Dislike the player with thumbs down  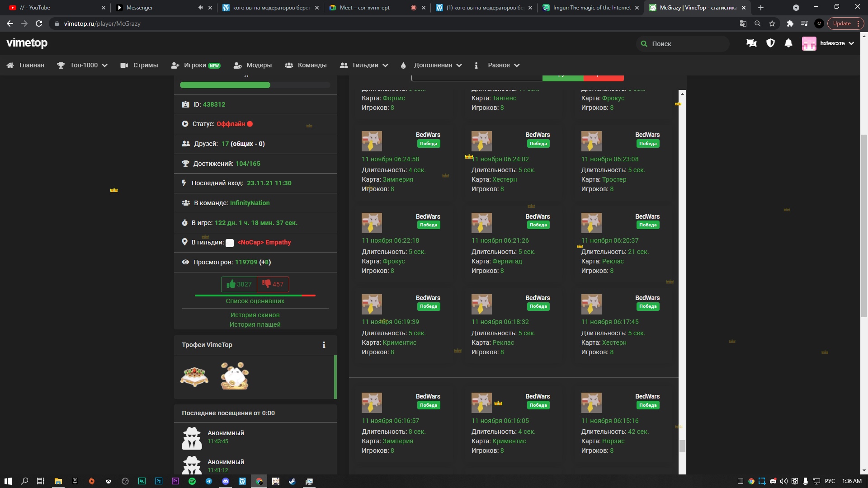[273, 284]
